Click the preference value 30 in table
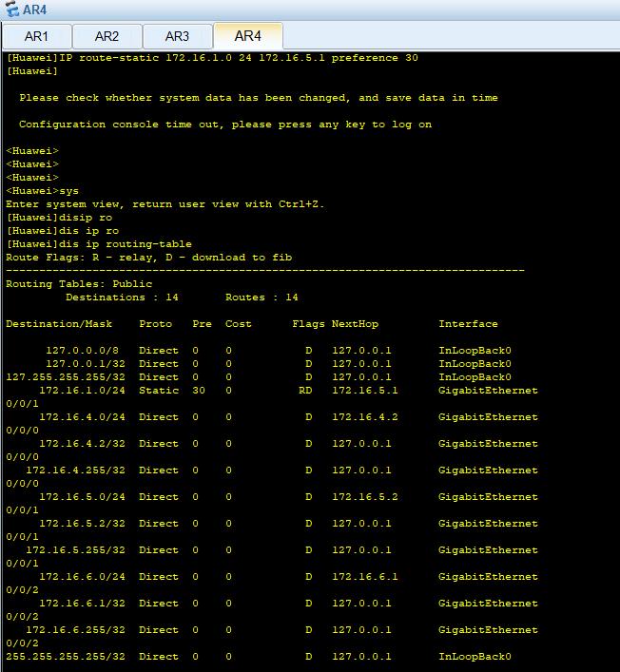This screenshot has width=620, height=672. pyautogui.click(x=199, y=390)
